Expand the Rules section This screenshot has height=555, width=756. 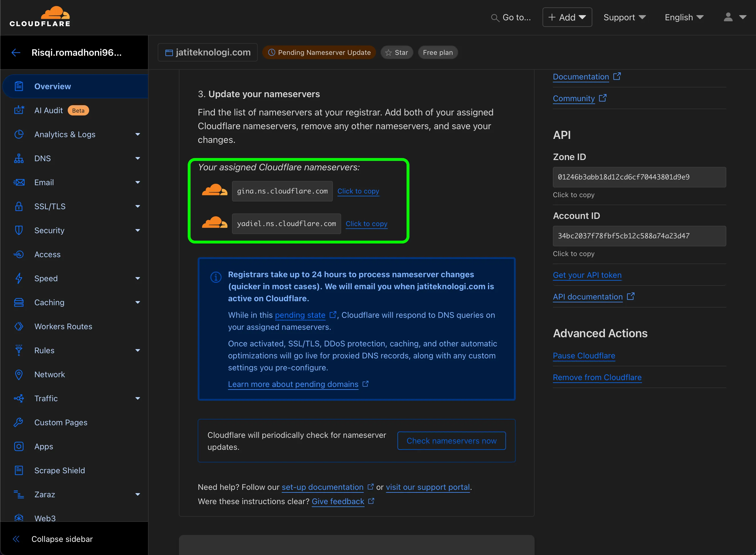tap(138, 350)
